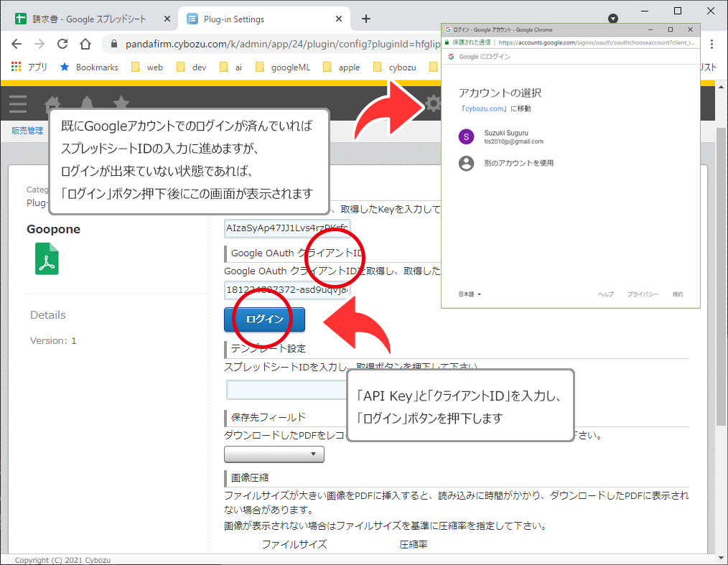The image size is (728, 565).
Task: Click the Goopone PDF plugin icon
Action: (x=47, y=258)
